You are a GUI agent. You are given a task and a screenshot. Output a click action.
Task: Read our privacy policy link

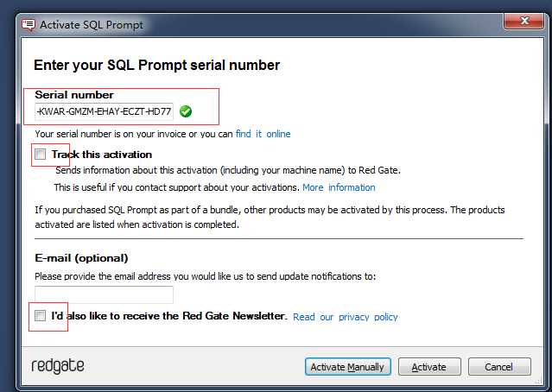click(345, 317)
